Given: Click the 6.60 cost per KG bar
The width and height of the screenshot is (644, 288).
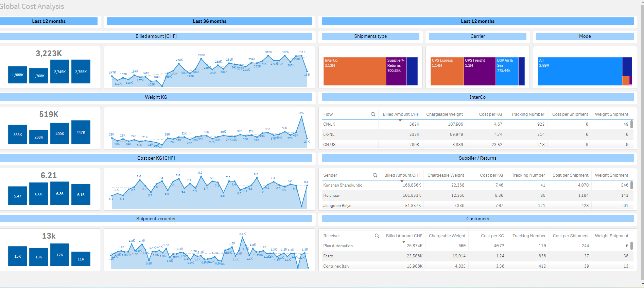Looking at the screenshot, I should pyautogui.click(x=39, y=194).
